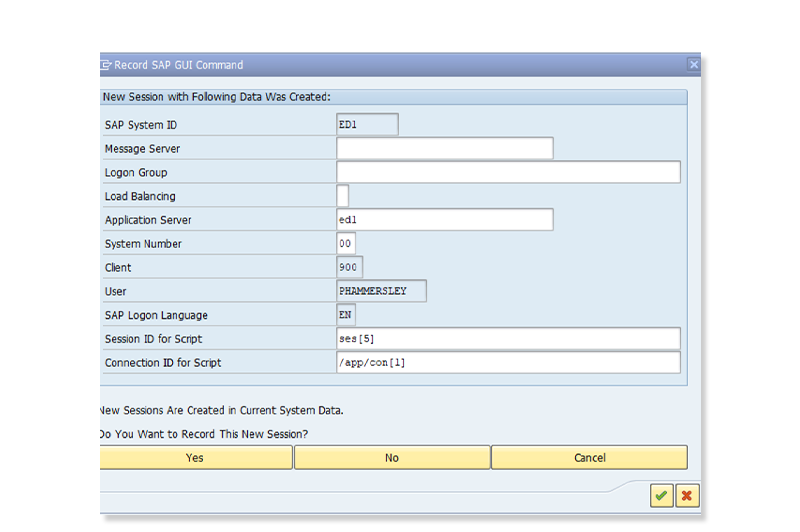800x532 pixels.
Task: Select the SAP System ID field
Action: pos(367,124)
